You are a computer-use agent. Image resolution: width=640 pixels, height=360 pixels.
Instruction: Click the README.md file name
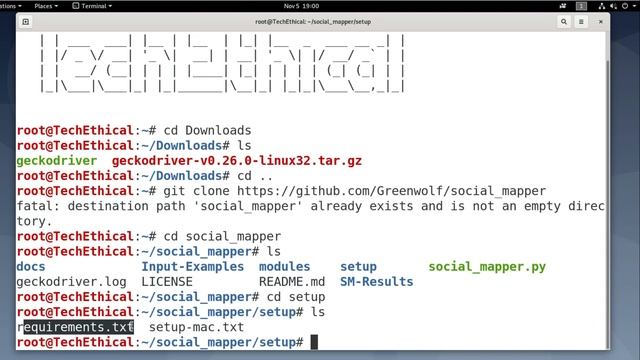[292, 282]
